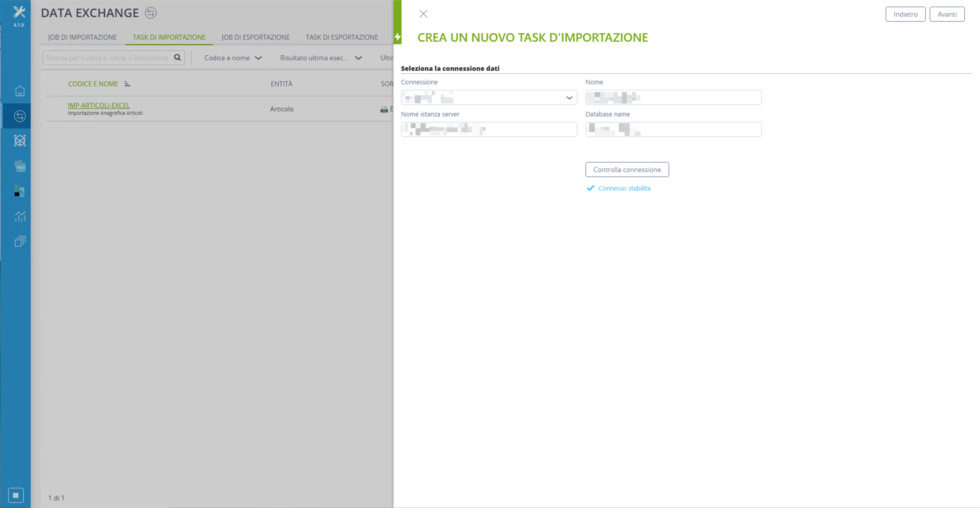Open the Home sidebar icon

[20, 91]
